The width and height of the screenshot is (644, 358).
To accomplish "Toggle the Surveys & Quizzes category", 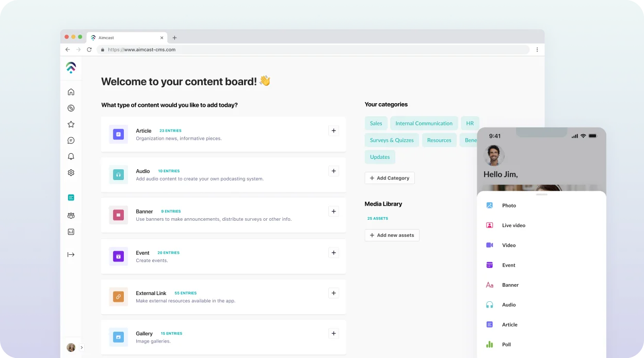I will [x=392, y=140].
